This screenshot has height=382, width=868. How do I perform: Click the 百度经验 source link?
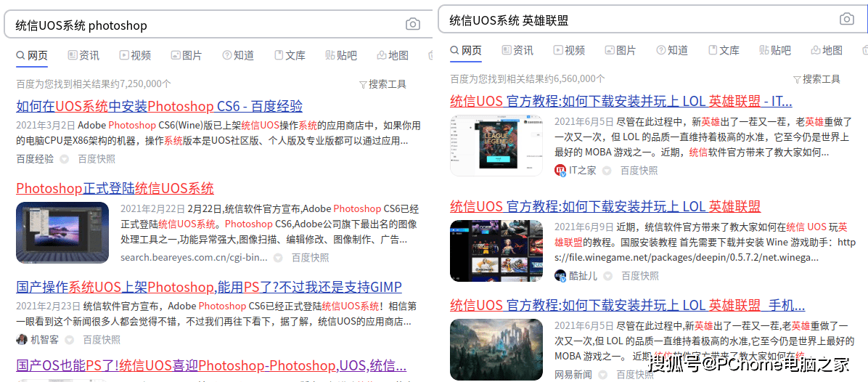pos(35,160)
